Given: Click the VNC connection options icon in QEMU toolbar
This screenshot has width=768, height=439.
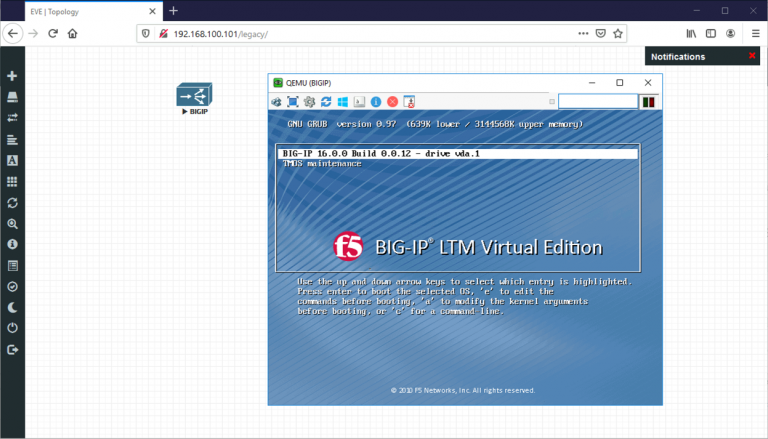Looking at the screenshot, I should click(276, 101).
